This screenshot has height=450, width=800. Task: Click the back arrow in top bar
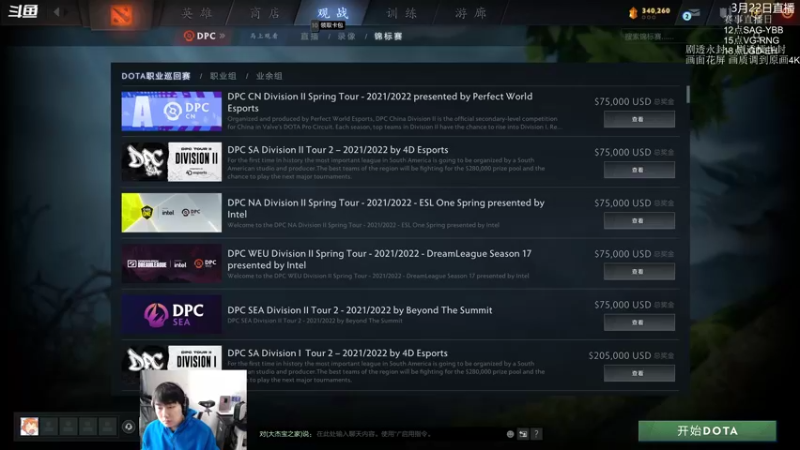(x=57, y=12)
